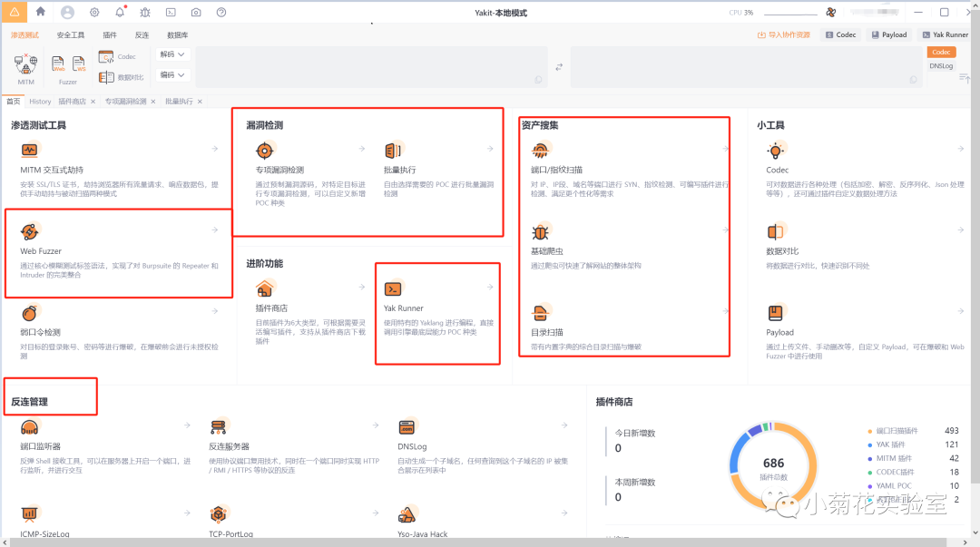980x547 pixels.
Task: Open the 批量执行 card icon
Action: pyautogui.click(x=393, y=150)
